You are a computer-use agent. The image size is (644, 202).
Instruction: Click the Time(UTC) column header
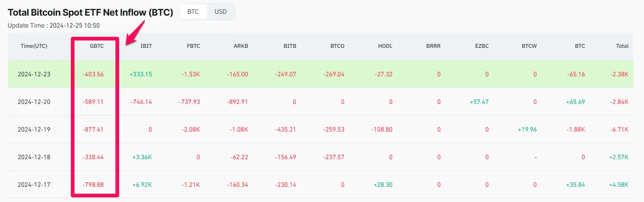point(34,46)
